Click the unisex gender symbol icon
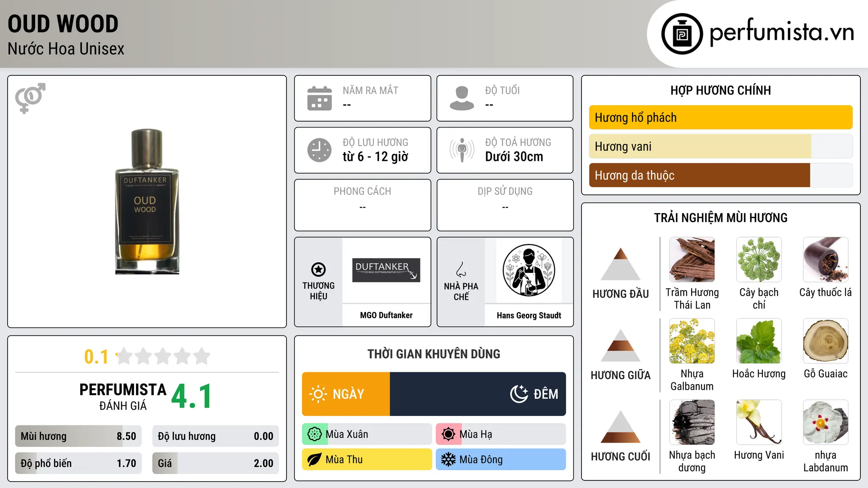The image size is (868, 488). click(x=30, y=98)
